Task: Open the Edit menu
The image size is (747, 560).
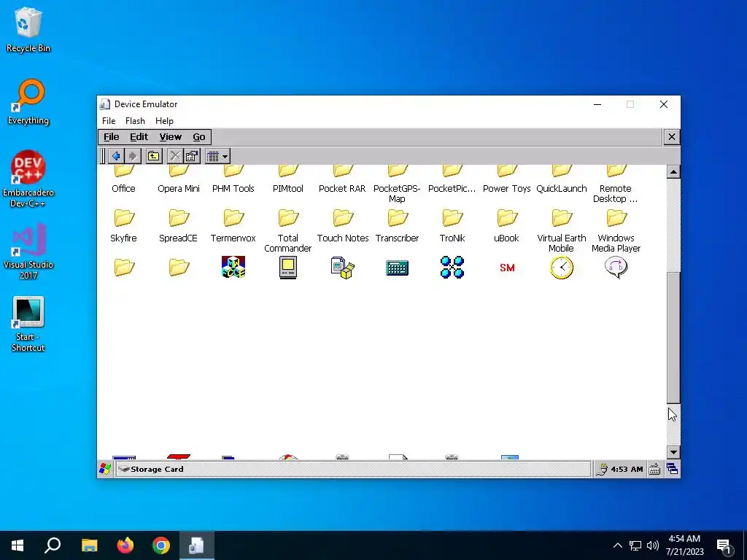Action: [139, 137]
